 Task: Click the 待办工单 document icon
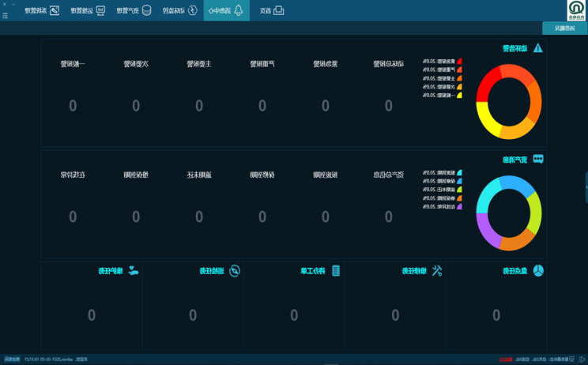(336, 271)
